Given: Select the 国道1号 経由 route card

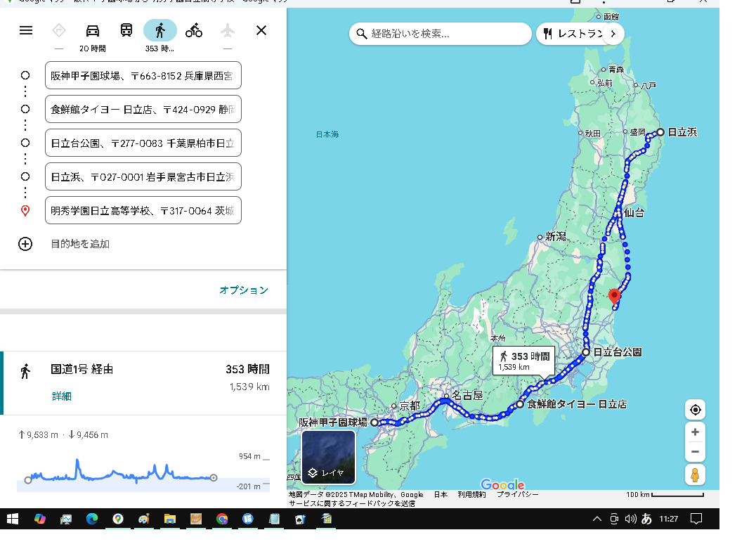Looking at the screenshot, I should tap(143, 383).
